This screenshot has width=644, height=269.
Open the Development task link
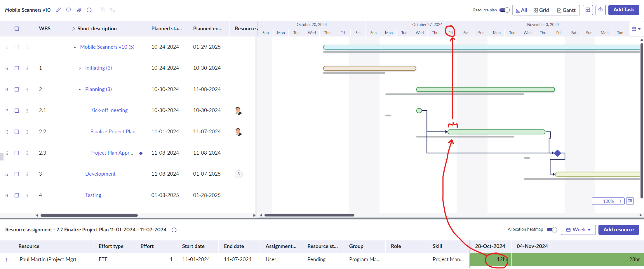point(100,174)
